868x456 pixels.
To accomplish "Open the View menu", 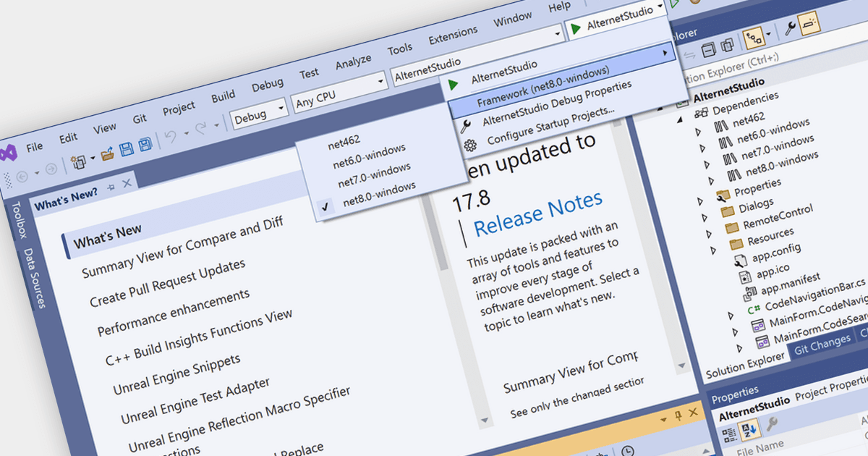I will pos(105,127).
